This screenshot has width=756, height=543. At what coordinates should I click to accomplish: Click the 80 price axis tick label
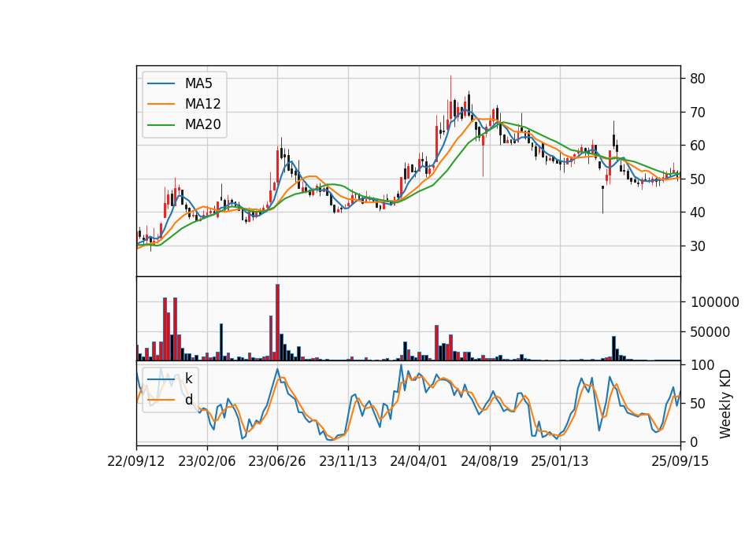tap(697, 79)
